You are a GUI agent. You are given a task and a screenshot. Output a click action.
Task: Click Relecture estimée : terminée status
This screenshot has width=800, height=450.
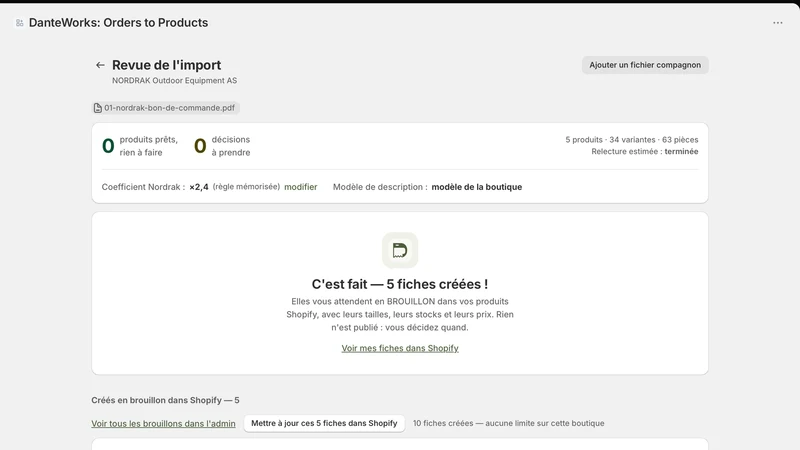645,151
